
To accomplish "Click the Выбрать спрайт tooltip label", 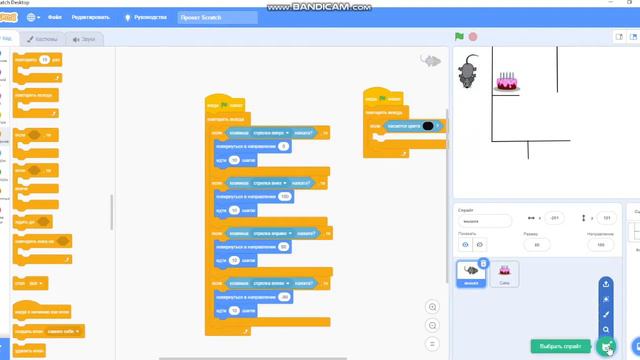I will tap(560, 346).
